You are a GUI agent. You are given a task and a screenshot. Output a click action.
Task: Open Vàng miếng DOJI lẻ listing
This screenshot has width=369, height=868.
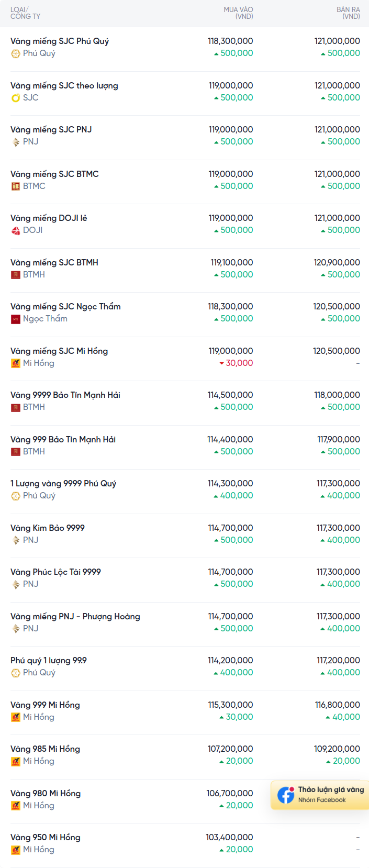click(49, 218)
